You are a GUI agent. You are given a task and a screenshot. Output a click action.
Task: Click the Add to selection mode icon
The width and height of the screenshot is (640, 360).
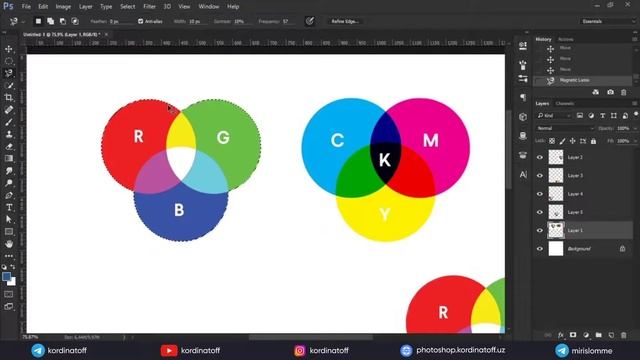click(50, 21)
